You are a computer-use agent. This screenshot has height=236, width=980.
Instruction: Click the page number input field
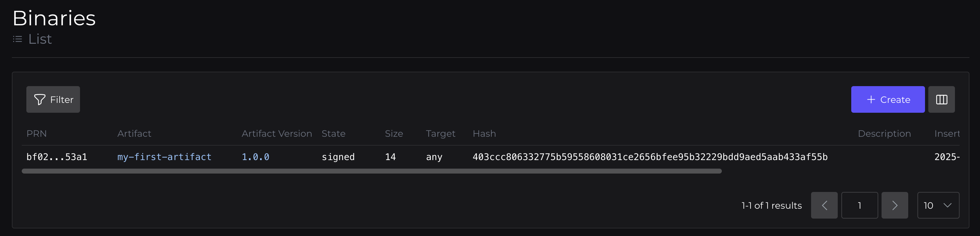859,205
